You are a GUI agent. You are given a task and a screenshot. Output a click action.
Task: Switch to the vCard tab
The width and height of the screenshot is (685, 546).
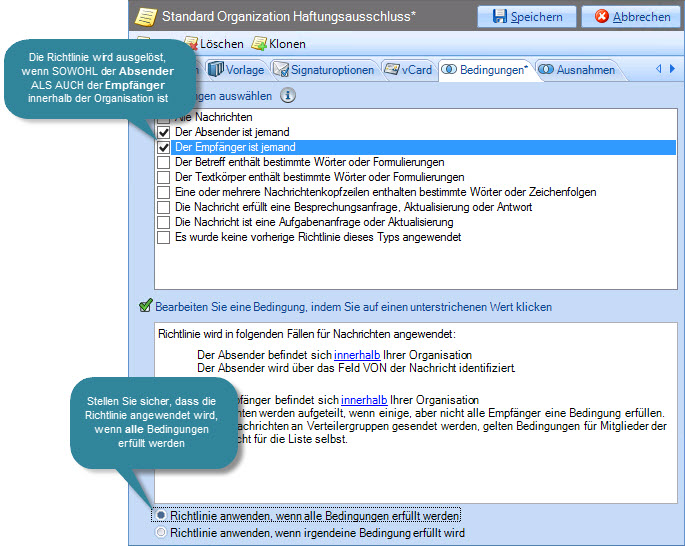(x=409, y=70)
